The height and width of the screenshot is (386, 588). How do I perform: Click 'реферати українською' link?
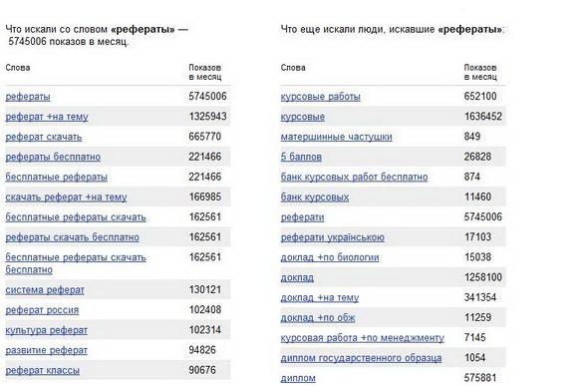pyautogui.click(x=332, y=237)
